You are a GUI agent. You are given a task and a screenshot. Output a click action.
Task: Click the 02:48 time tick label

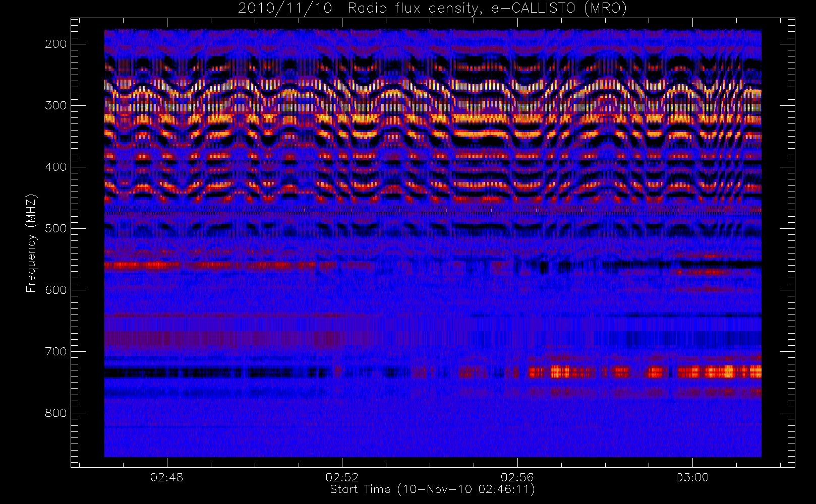click(167, 477)
